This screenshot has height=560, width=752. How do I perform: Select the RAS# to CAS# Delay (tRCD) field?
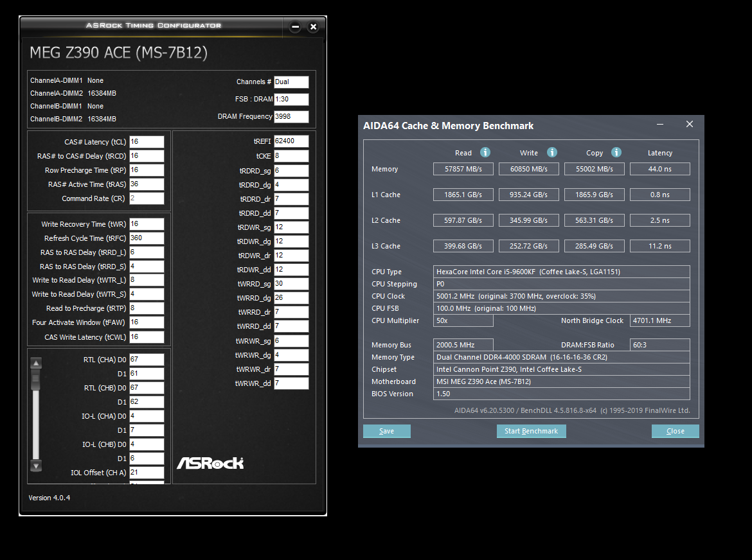click(x=147, y=156)
